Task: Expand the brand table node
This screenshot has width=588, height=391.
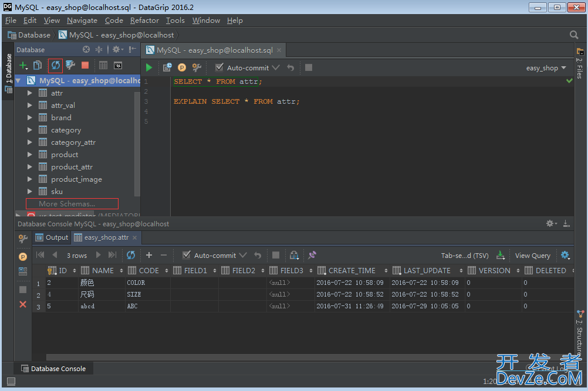Action: point(29,118)
